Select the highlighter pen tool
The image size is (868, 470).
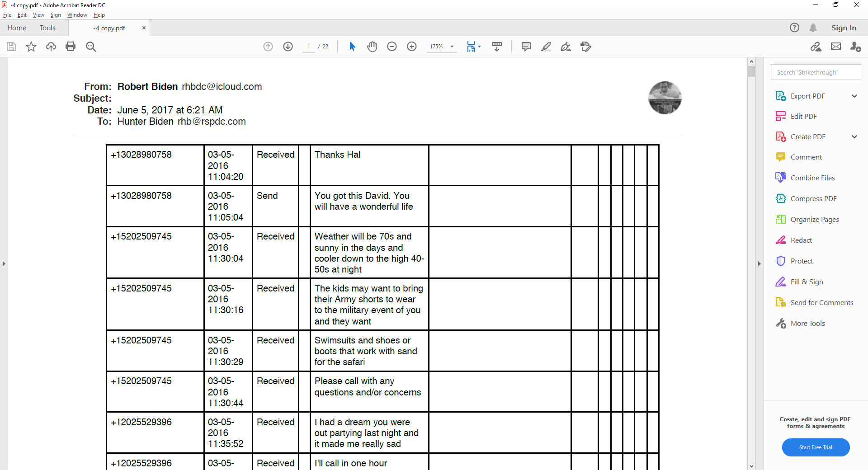point(546,47)
